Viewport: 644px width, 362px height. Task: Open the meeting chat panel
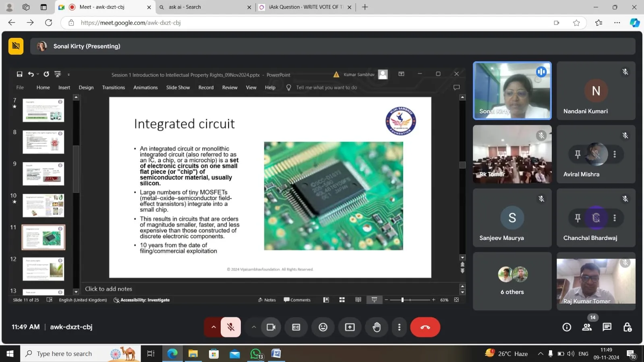coord(607,327)
